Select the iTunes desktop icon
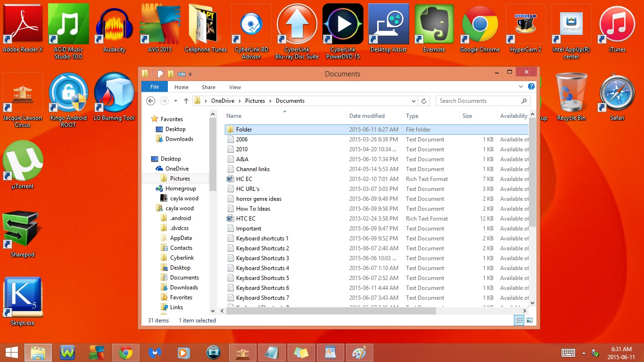This screenshot has width=644, height=362. point(617,28)
